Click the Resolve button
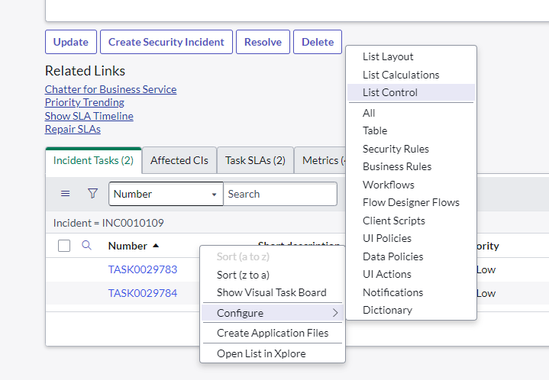Image resolution: width=549 pixels, height=380 pixels. (263, 42)
